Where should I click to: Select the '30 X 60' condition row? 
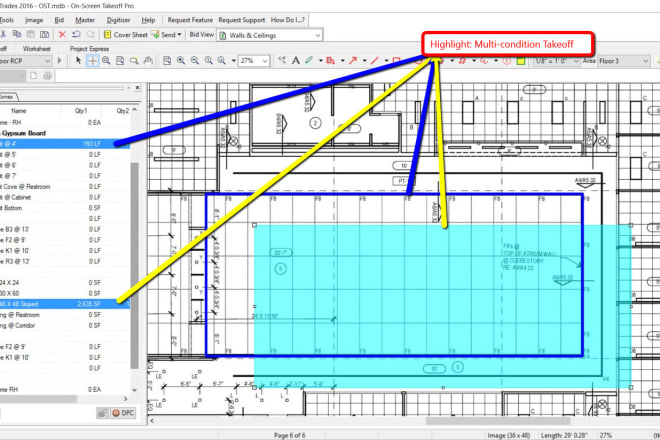(x=65, y=293)
